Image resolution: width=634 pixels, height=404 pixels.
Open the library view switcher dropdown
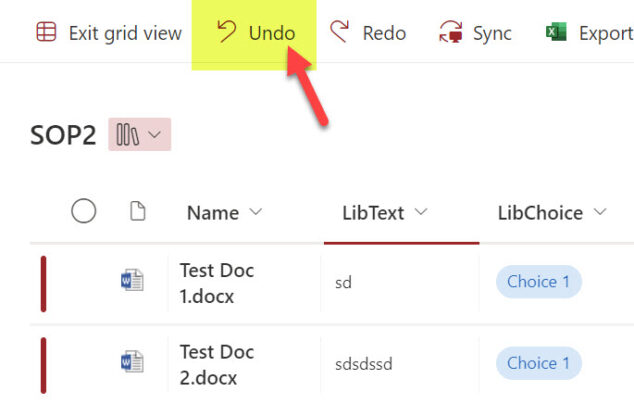(139, 134)
